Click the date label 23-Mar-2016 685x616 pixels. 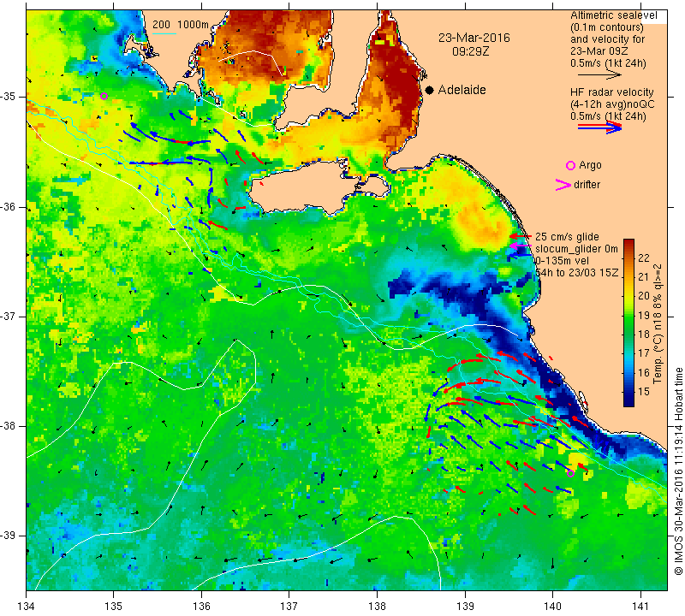tap(474, 38)
